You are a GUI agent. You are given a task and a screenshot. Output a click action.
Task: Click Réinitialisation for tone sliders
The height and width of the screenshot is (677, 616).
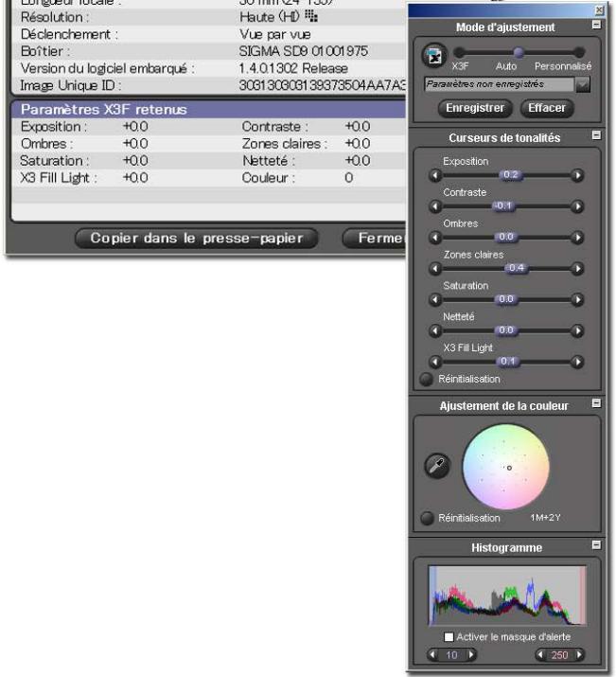[x=426, y=379]
